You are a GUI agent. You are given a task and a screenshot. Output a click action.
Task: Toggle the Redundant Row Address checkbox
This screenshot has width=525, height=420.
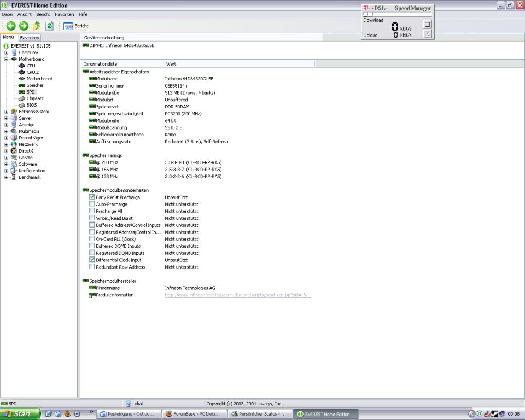pos(92,267)
